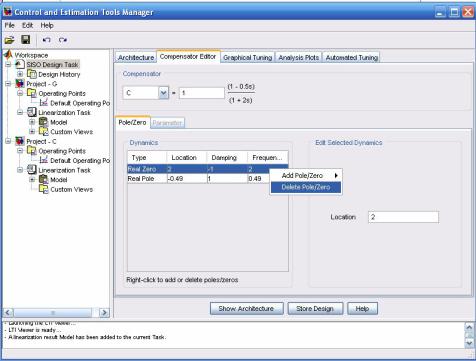This screenshot has width=476, height=361.
Task: Select the Real Zero table row
Action: point(208,169)
